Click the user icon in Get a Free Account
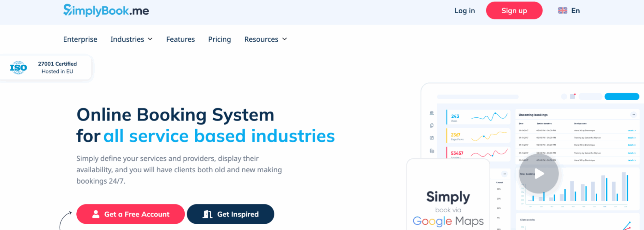The image size is (644, 230). (x=96, y=214)
